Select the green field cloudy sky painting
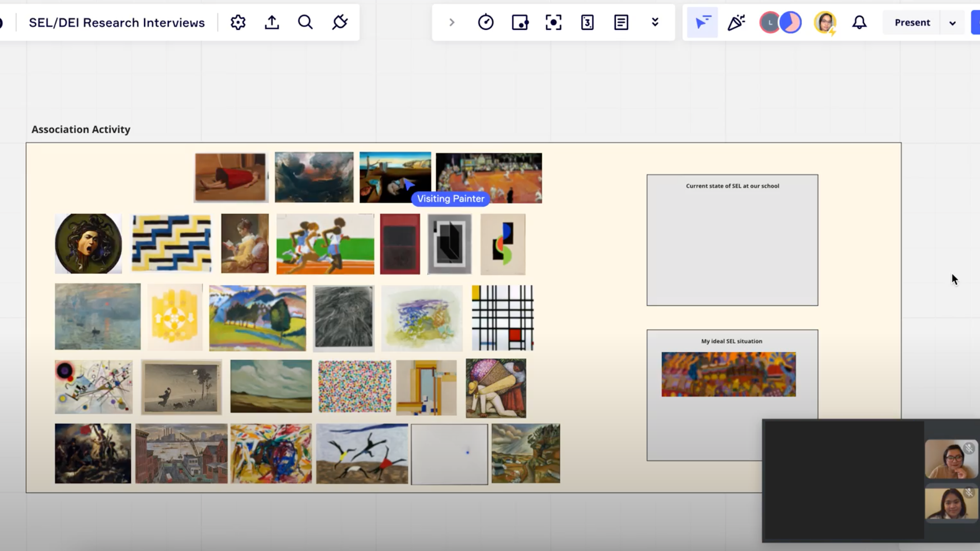The width and height of the screenshot is (980, 551). 271,386
